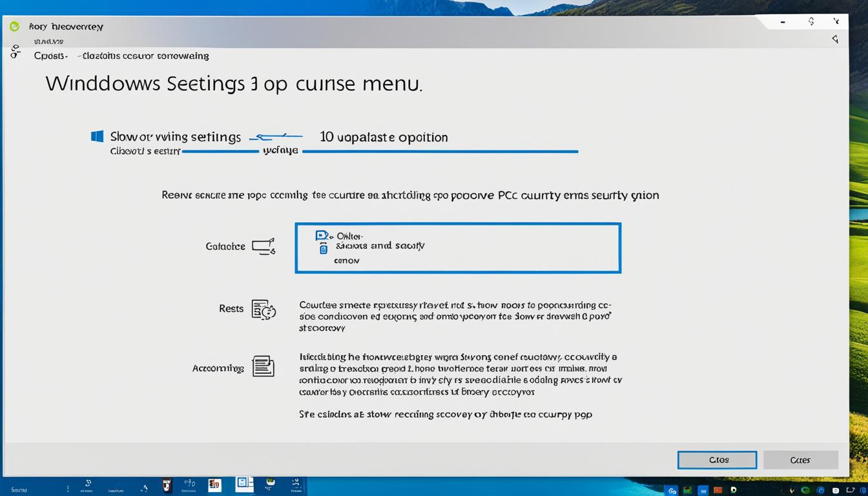Open the red-and-black taskbar icon on white tile

pos(214,485)
